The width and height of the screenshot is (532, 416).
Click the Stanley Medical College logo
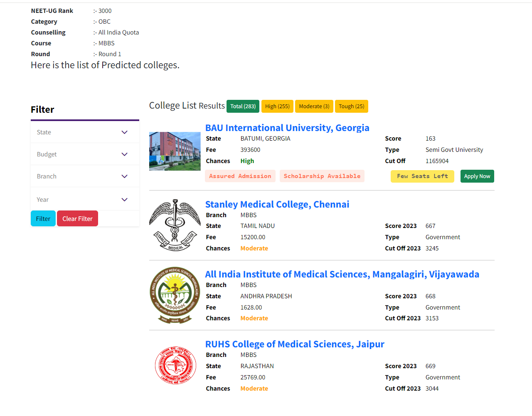click(175, 225)
